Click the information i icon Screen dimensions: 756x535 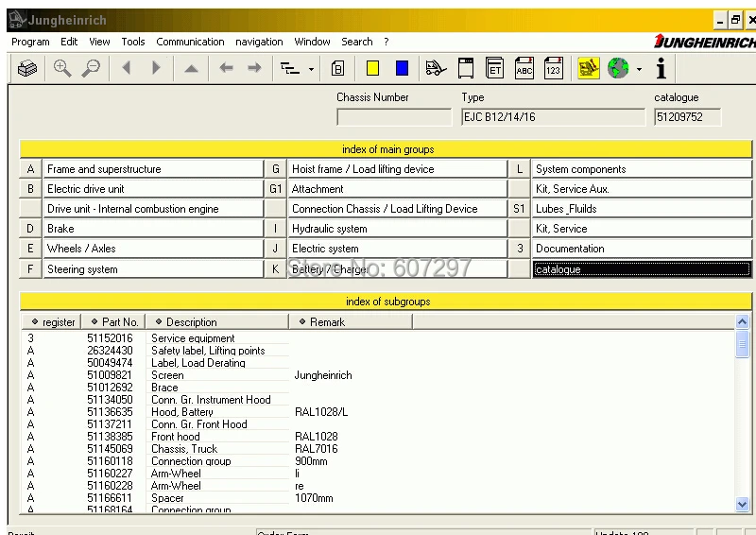click(x=661, y=68)
